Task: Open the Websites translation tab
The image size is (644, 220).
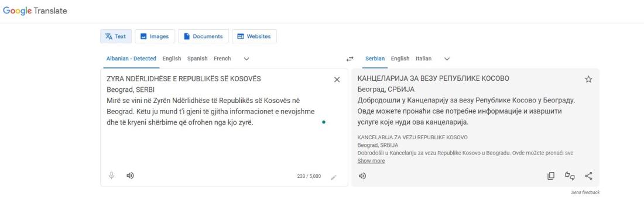Action: [x=254, y=36]
